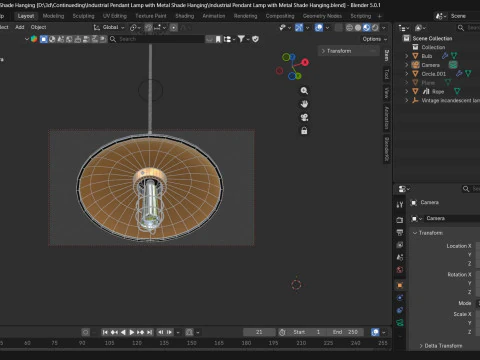Image resolution: width=480 pixels, height=360 pixels.
Task: Click the Bulb modifier wrench icon in outliner
Action: coord(445,56)
